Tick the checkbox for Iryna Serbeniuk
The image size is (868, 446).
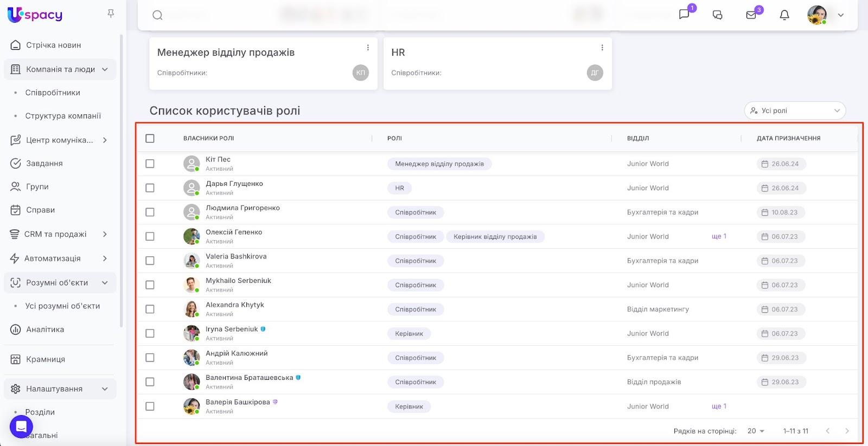(150, 333)
